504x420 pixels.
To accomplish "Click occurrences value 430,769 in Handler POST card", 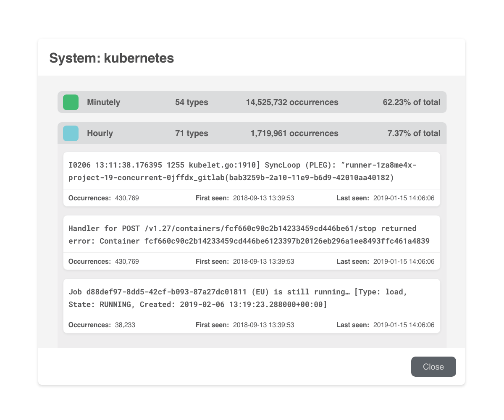I will coord(127,261).
